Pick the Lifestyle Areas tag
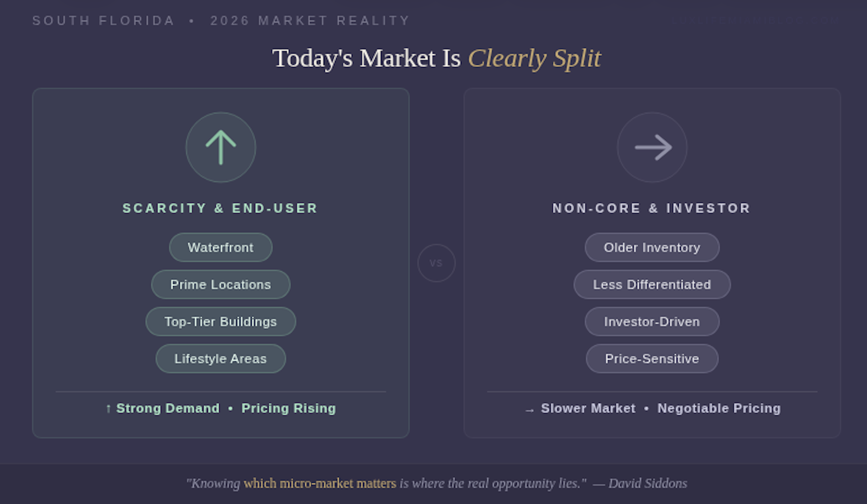This screenshot has width=867, height=504. tap(221, 359)
